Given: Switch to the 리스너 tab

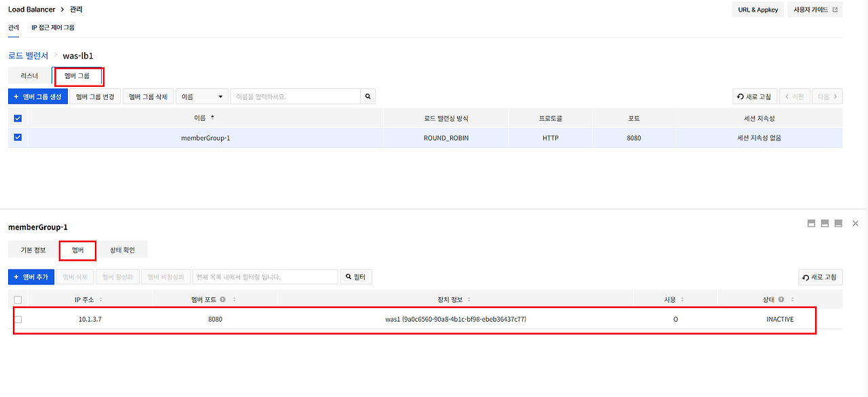Looking at the screenshot, I should point(30,76).
